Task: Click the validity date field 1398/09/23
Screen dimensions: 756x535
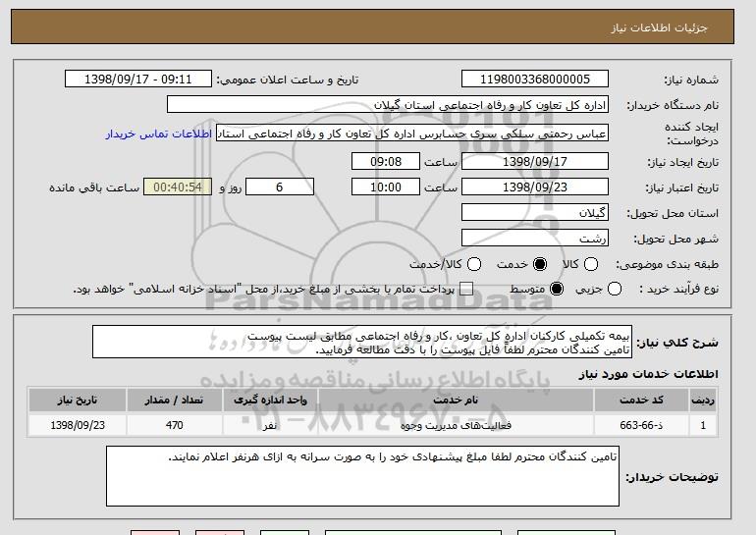Action: coord(535,187)
